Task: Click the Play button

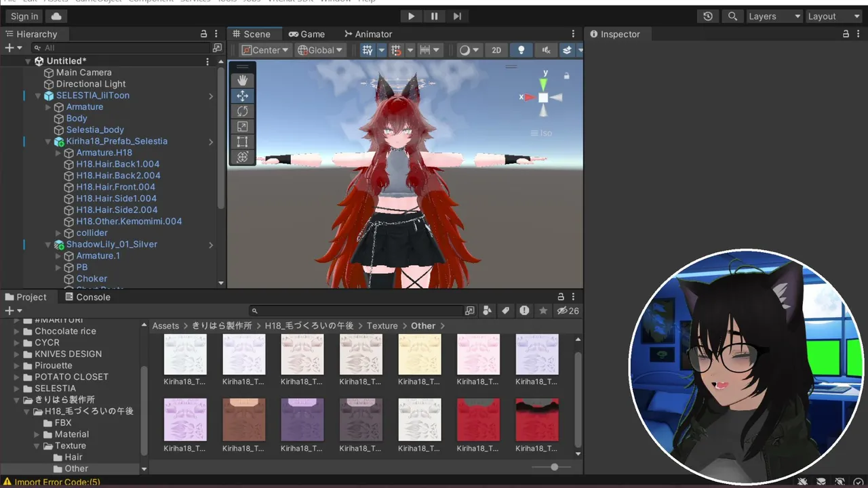Action: tap(411, 16)
